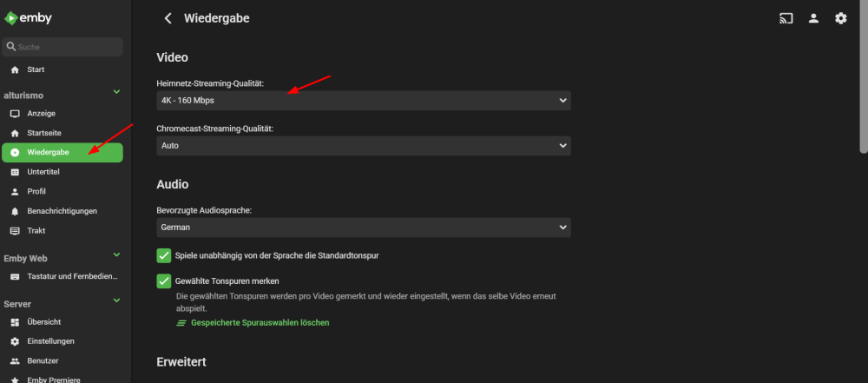Viewport: 868px width, 383px height.
Task: Click the Anzeige monitor icon
Action: tap(15, 114)
